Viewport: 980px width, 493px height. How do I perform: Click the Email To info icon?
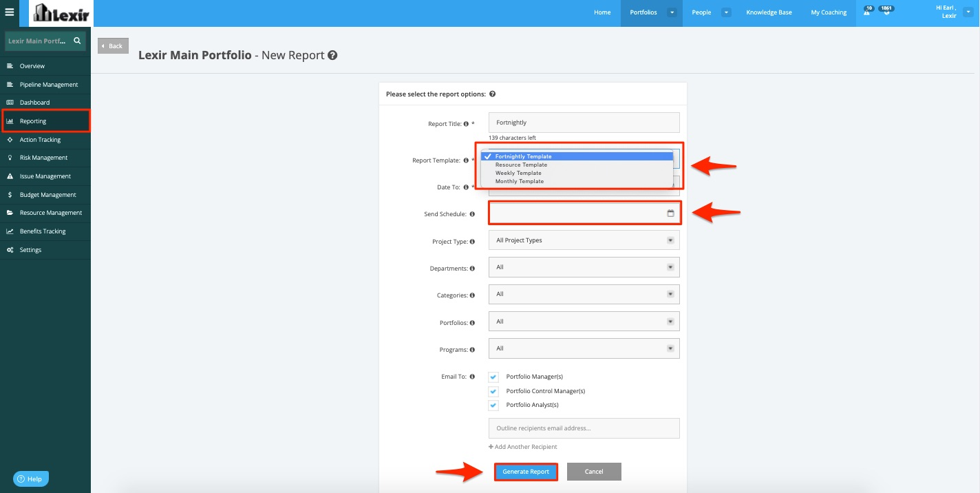click(472, 377)
